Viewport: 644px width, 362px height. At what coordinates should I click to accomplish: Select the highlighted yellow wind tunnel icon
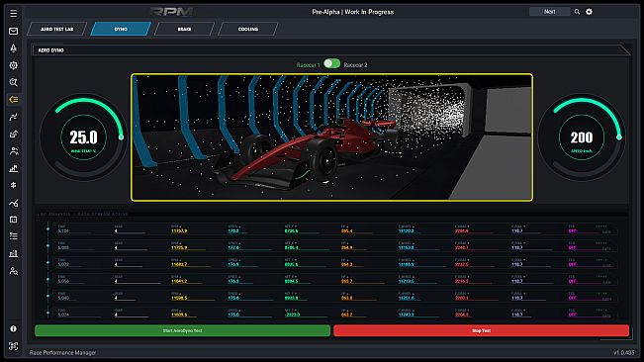pos(13,99)
